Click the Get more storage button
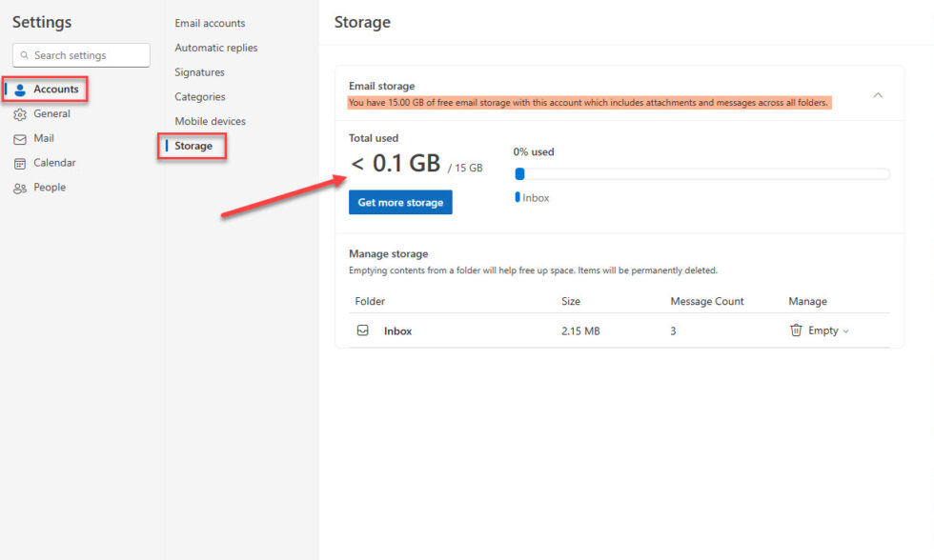934x560 pixels. point(400,202)
